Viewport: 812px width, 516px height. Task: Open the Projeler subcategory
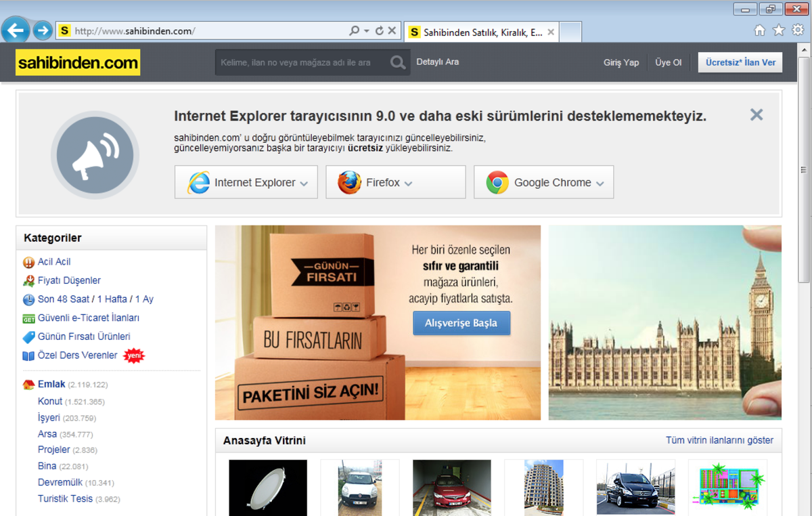[x=54, y=450]
